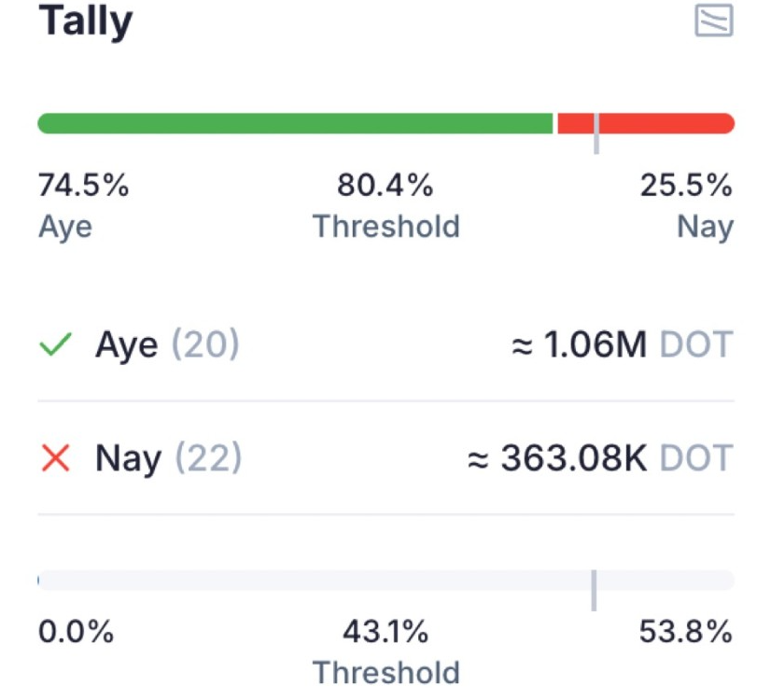Image resolution: width=771 pixels, height=700 pixels.
Task: Click the vote count (22) beside Nay
Action: tap(208, 458)
